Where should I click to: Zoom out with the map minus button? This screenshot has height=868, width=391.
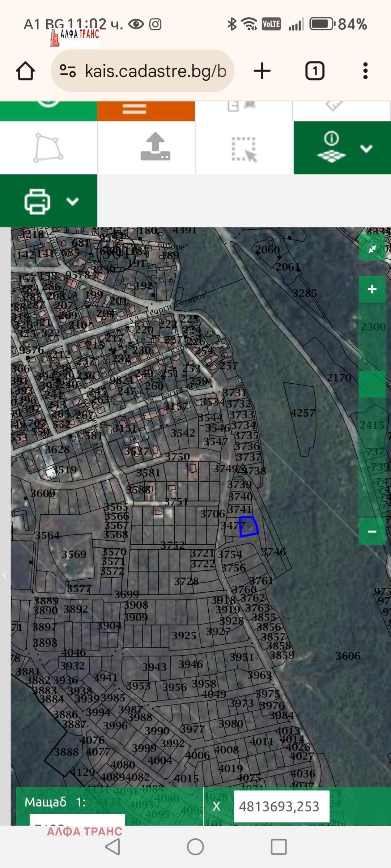click(x=372, y=531)
